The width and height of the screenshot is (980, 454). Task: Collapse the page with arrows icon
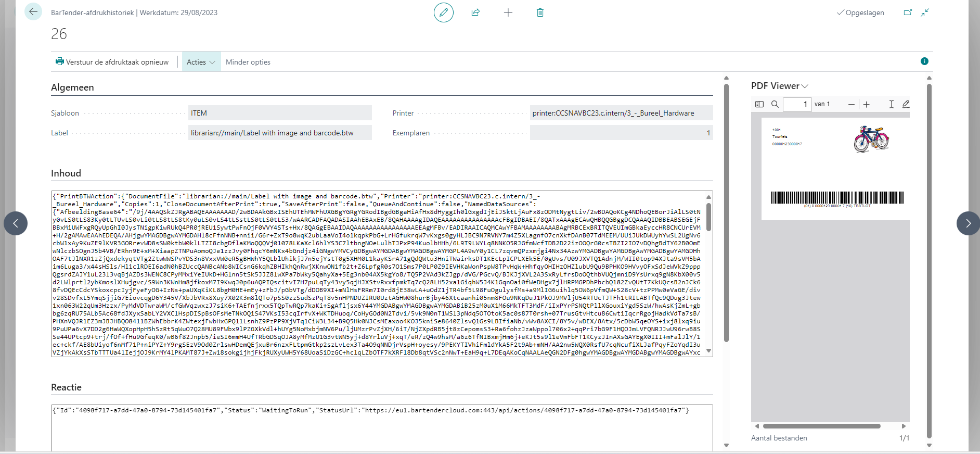pyautogui.click(x=925, y=12)
